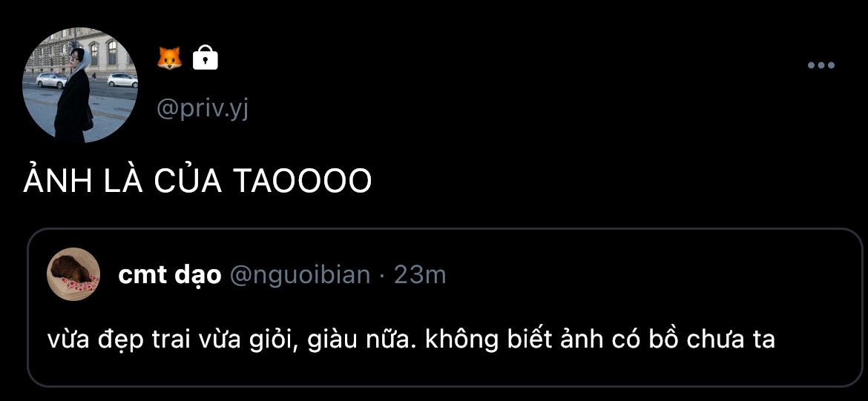Click the pink hearts on cmt dạo's avatar

(x=79, y=284)
